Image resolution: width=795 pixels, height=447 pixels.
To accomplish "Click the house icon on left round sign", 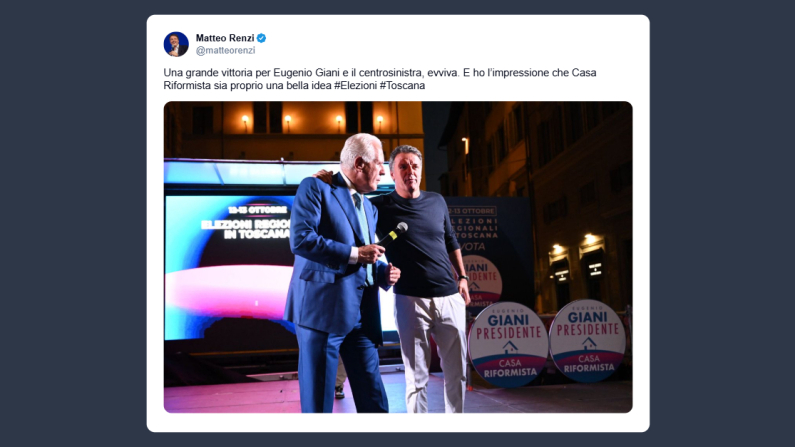I will tap(510, 347).
